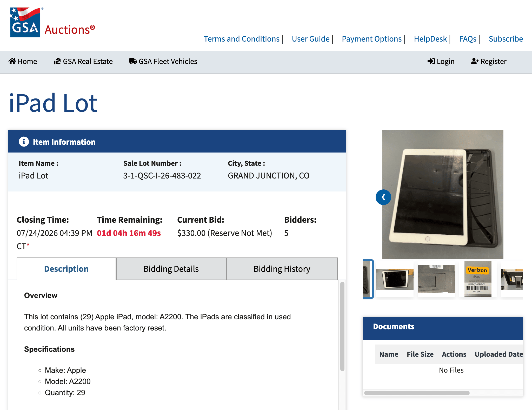Select thumbnail of iPad on wooden table
The height and width of the screenshot is (410, 532).
coord(395,279)
